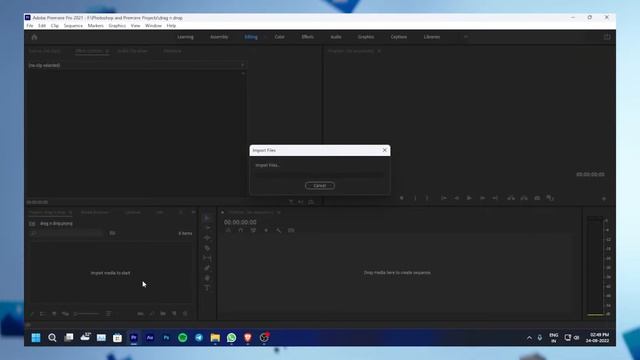
Task: Switch Project panel to Freeform view
Action: click(x=65, y=313)
